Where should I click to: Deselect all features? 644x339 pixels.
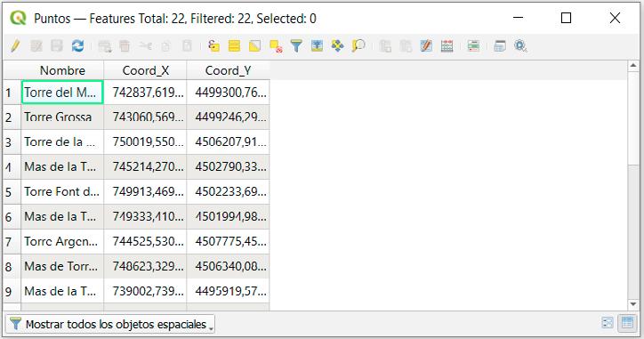(x=276, y=45)
